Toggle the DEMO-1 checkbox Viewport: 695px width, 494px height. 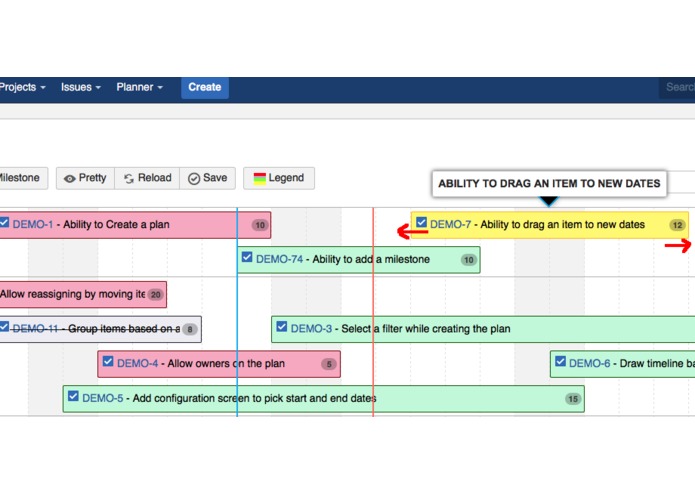pyautogui.click(x=4, y=222)
